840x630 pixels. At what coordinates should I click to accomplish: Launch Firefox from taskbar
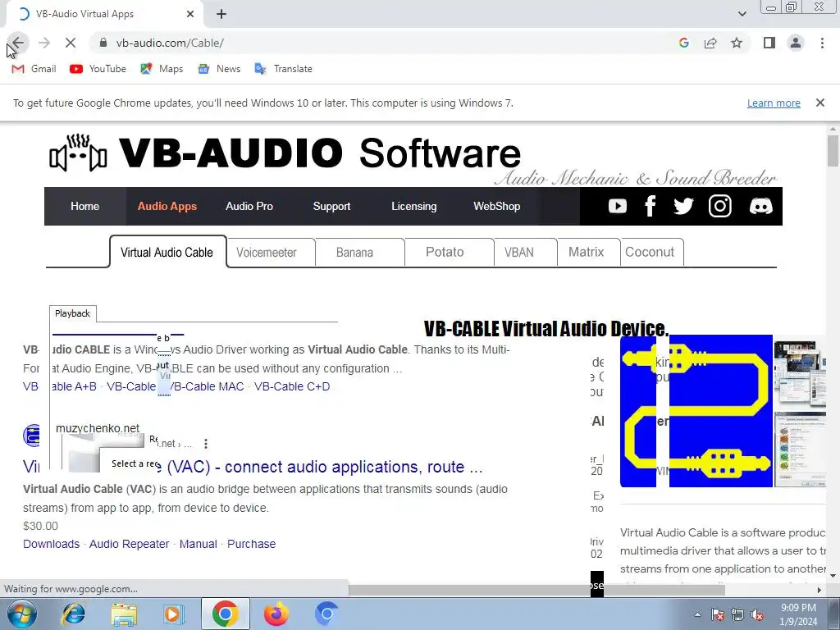click(x=276, y=614)
